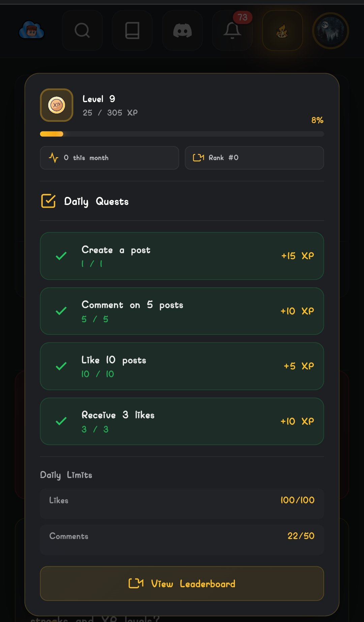Open notifications bell with 73 badge
This screenshot has height=622, width=364.
[232, 31]
